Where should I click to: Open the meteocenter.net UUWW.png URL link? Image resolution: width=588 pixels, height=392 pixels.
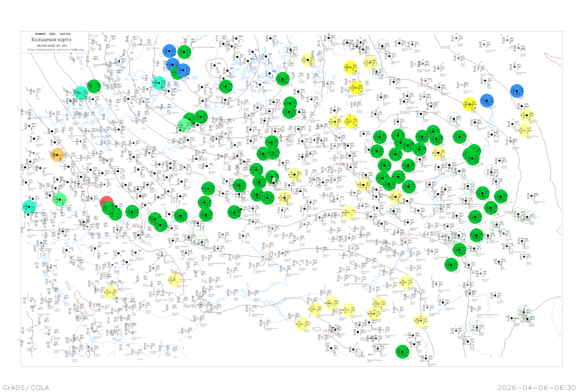(55, 50)
